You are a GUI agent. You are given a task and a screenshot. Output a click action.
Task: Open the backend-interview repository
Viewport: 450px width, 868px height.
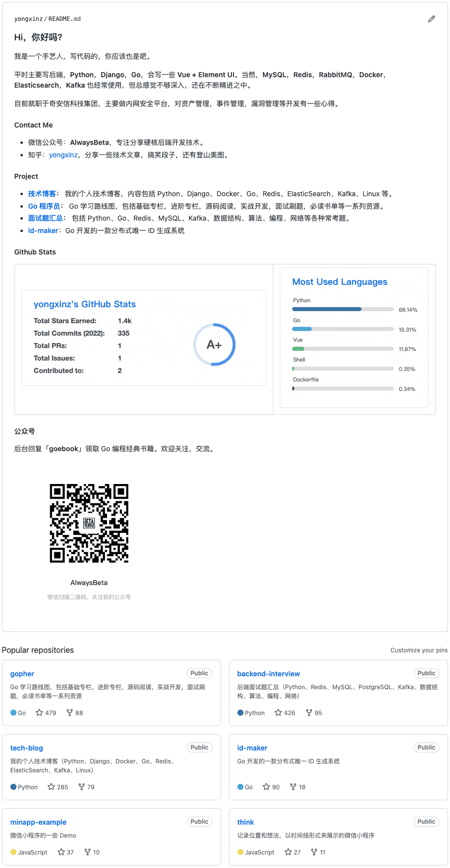click(x=269, y=674)
